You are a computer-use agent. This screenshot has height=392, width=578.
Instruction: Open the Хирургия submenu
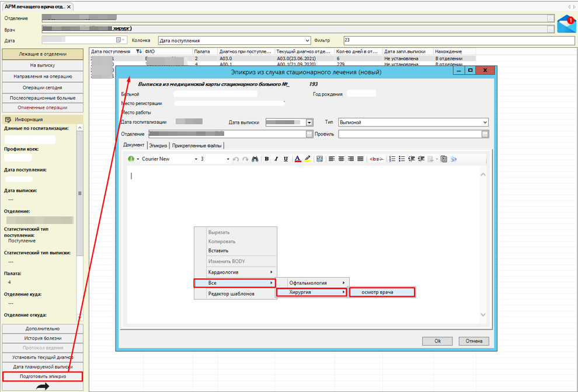point(312,292)
